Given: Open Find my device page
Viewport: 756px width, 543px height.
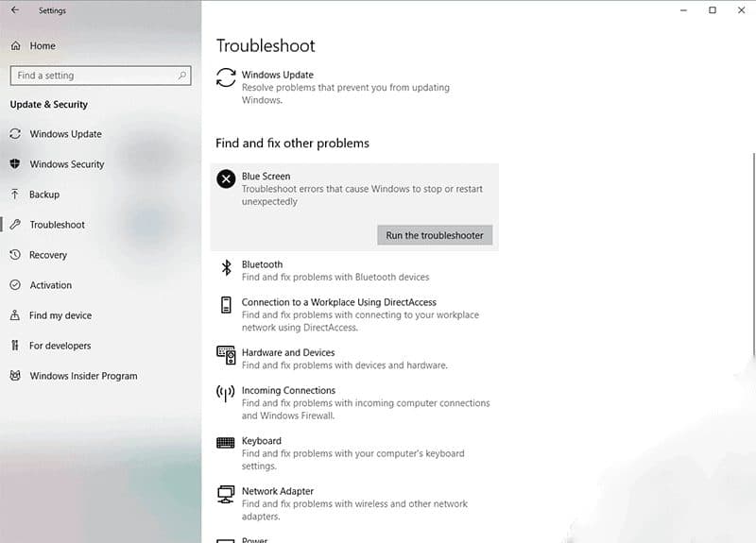Looking at the screenshot, I should (x=60, y=315).
